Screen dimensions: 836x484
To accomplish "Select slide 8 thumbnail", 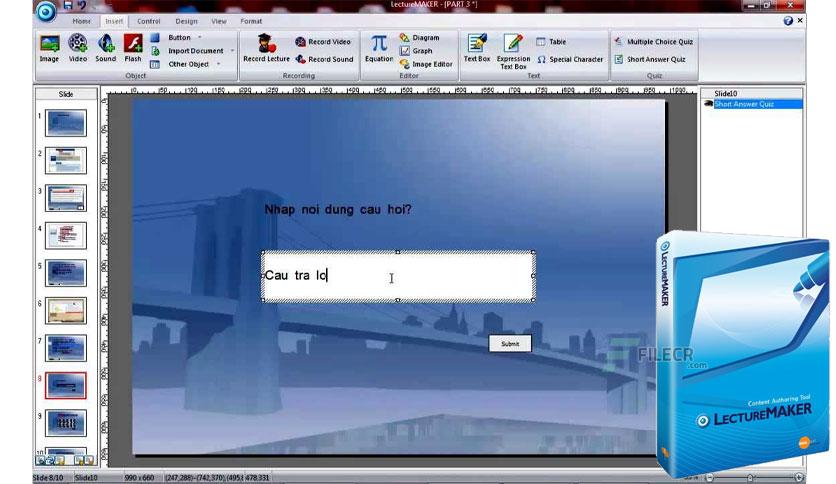I will 66,385.
